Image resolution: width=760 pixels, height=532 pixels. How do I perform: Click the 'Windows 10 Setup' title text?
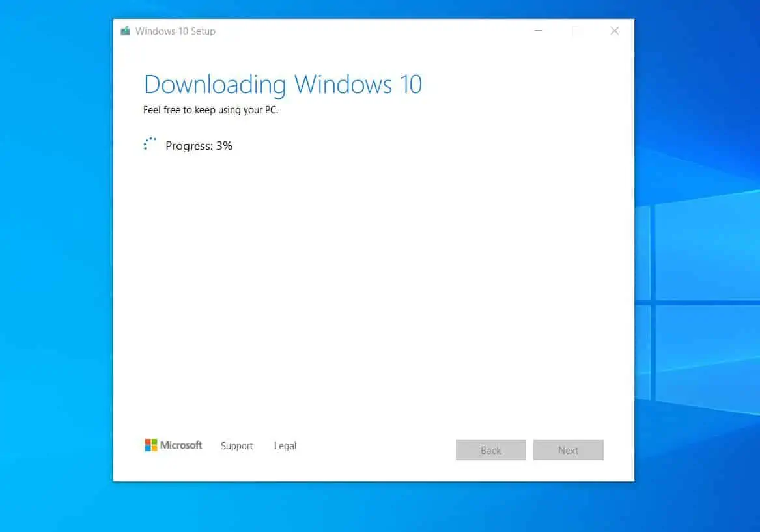pyautogui.click(x=175, y=31)
